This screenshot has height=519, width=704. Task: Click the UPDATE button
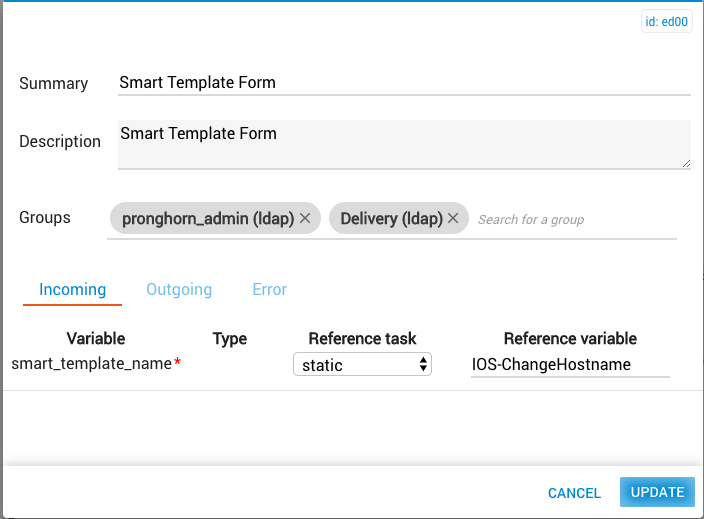pos(657,492)
